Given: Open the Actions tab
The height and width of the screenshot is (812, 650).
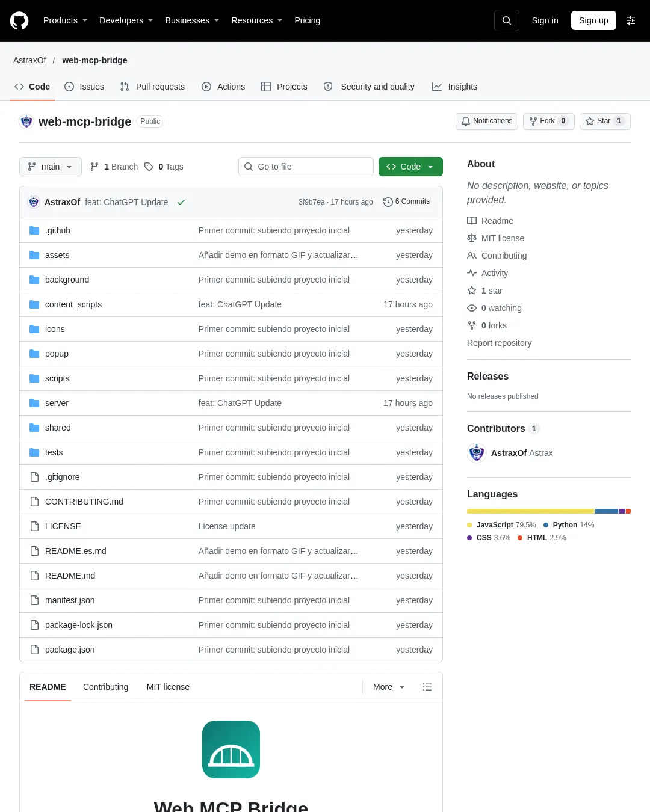Looking at the screenshot, I should [223, 87].
